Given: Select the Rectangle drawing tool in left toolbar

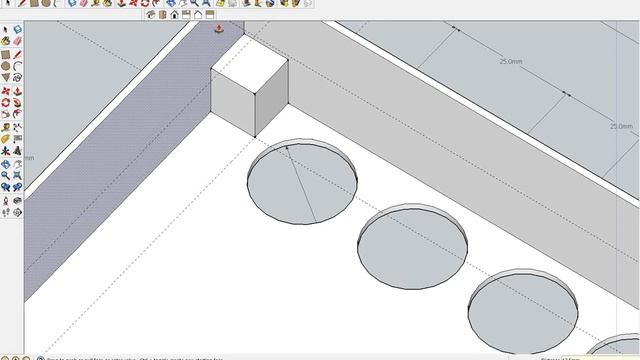Looking at the screenshot, I should [x=5, y=55].
